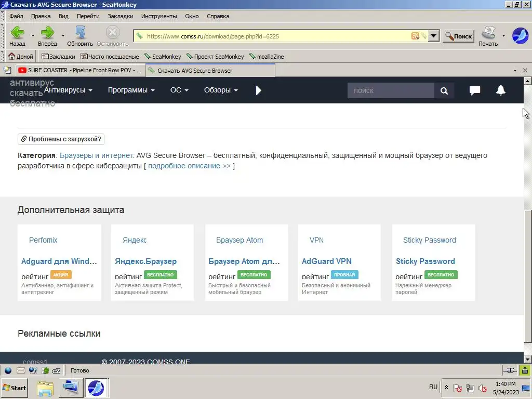Expand the Программы site menu
The image size is (532, 399).
(131, 90)
